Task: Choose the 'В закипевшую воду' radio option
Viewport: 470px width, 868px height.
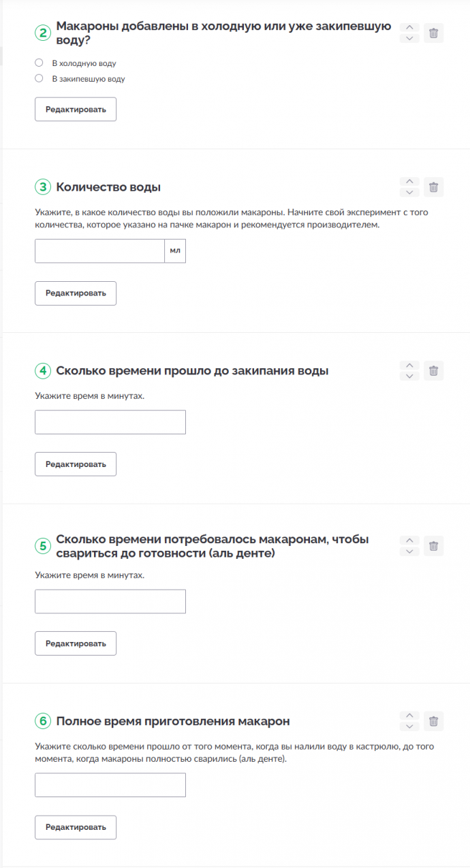Action: (39, 78)
